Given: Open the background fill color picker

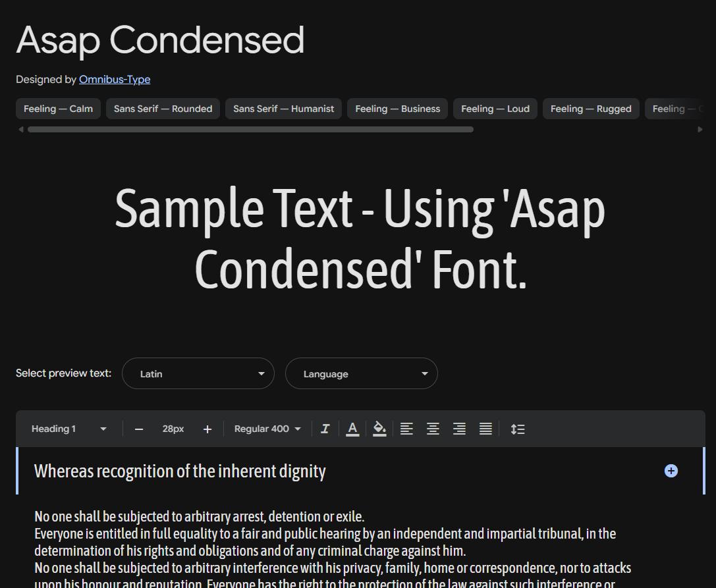Looking at the screenshot, I should 379,429.
